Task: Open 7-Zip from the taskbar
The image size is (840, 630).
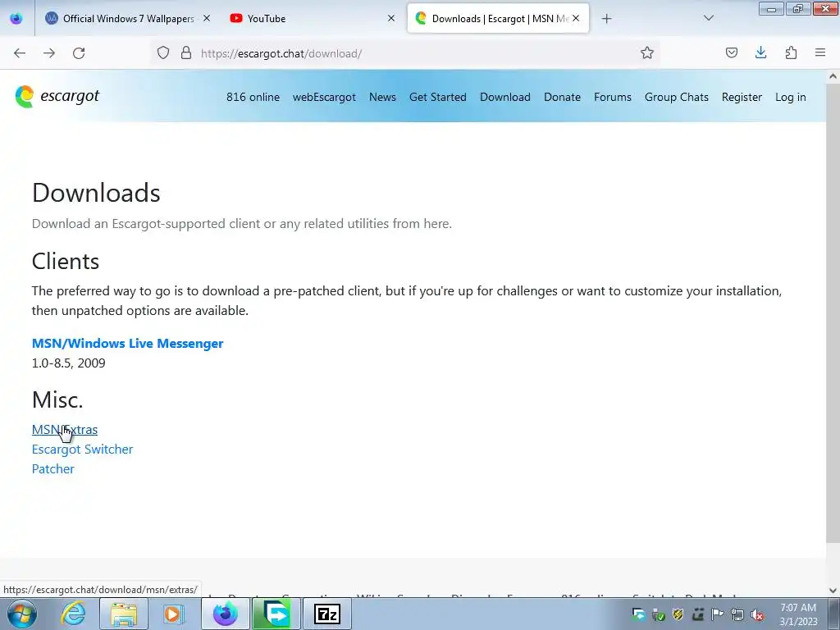Action: 327,614
